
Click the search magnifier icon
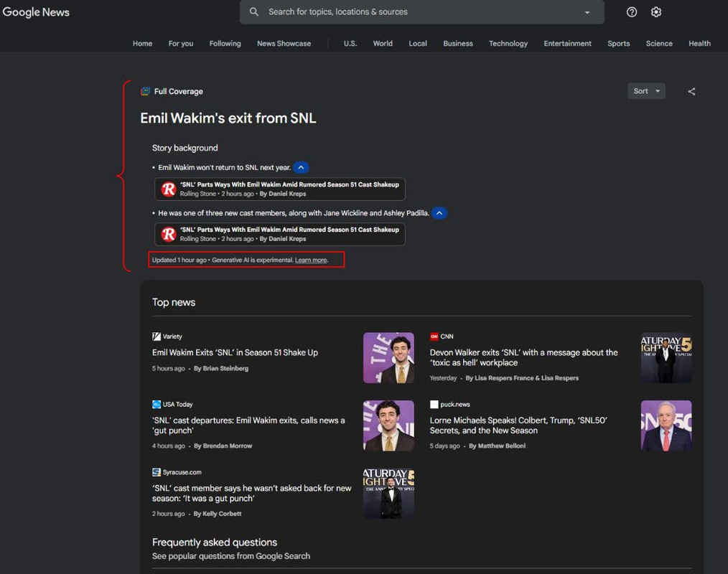254,11
